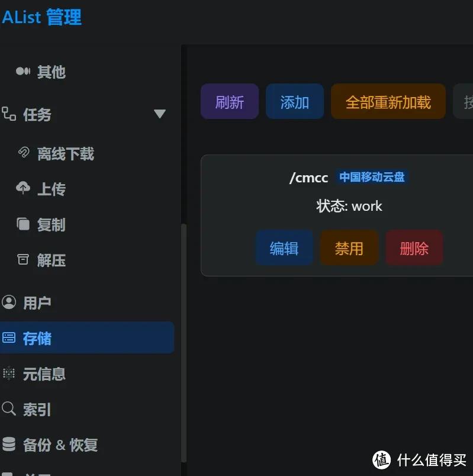
Task: Click the Tasks (任务) tree icon
Action: [9, 114]
